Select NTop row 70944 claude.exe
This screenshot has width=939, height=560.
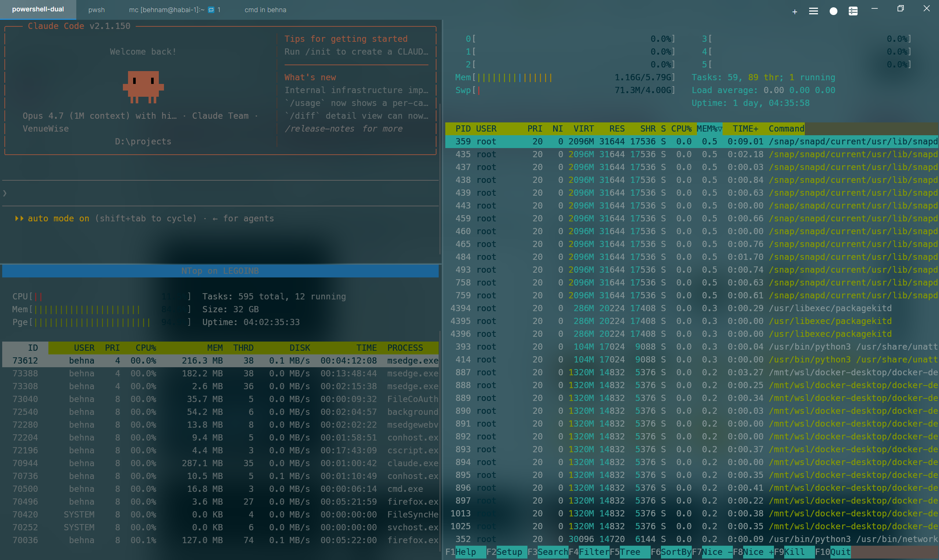click(x=220, y=463)
